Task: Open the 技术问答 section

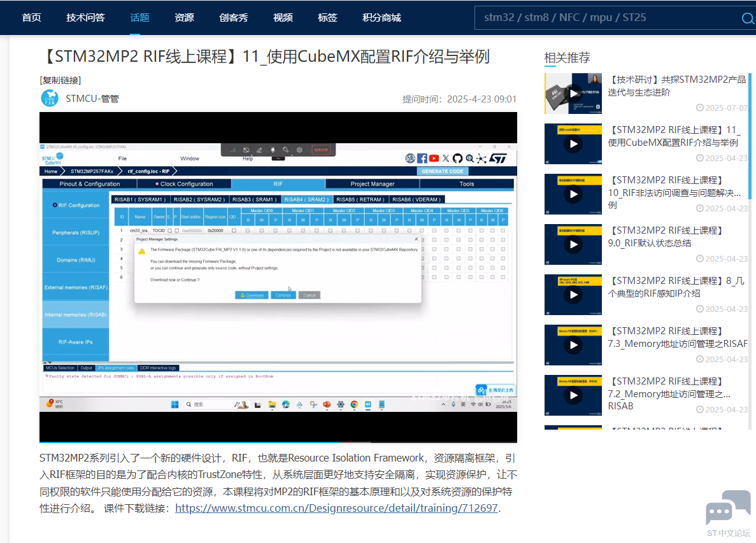Action: (x=85, y=18)
